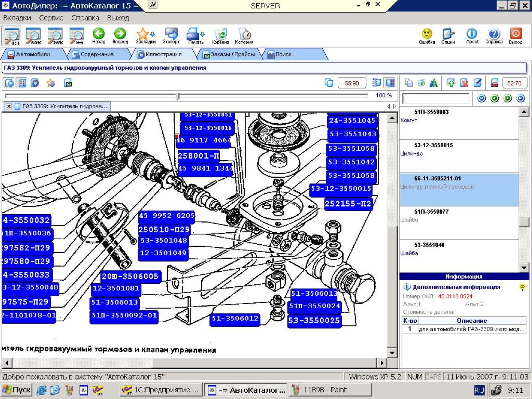Click the part search input field
Image resolution: width=532 pixels, height=399 pixels.
(435, 98)
